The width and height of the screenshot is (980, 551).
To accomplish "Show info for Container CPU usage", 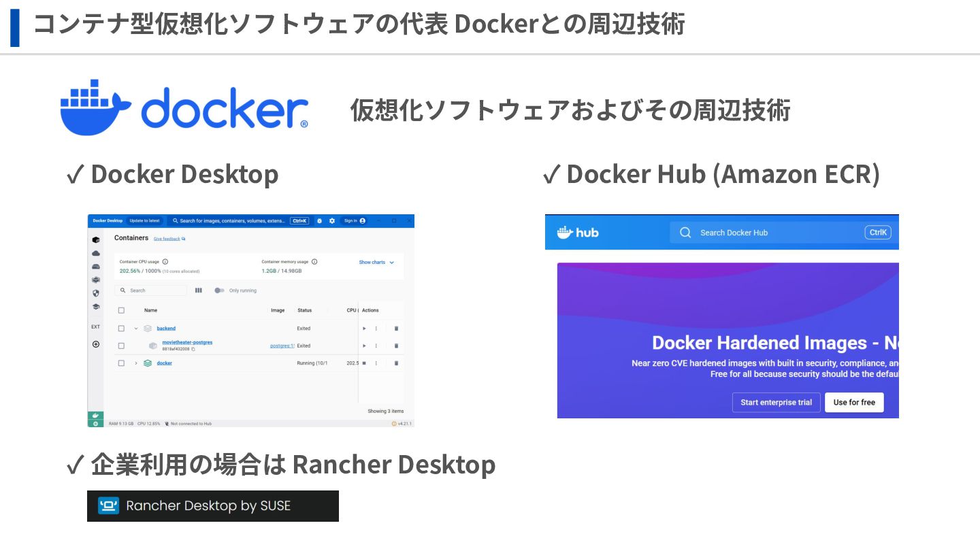I will tap(165, 262).
